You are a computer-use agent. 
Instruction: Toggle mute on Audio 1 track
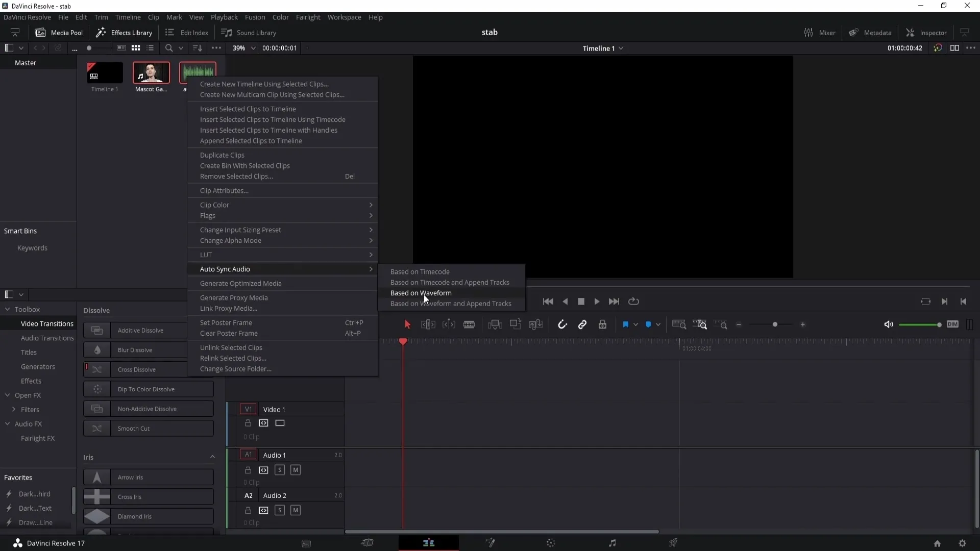[295, 469]
